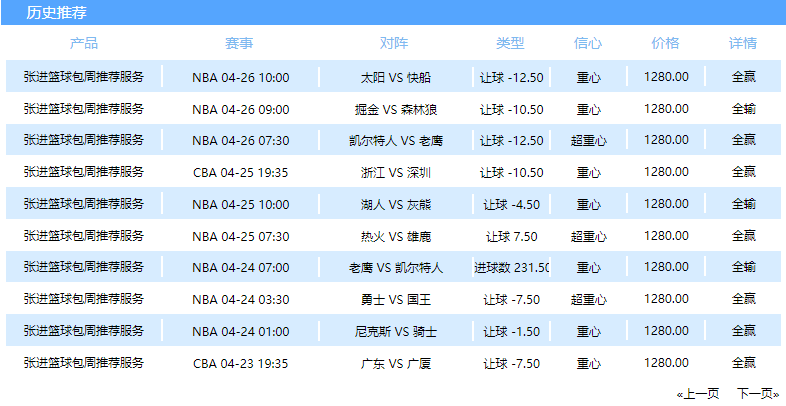Click the 信心 column header
Screen dimensions: 786x406
[x=588, y=44]
